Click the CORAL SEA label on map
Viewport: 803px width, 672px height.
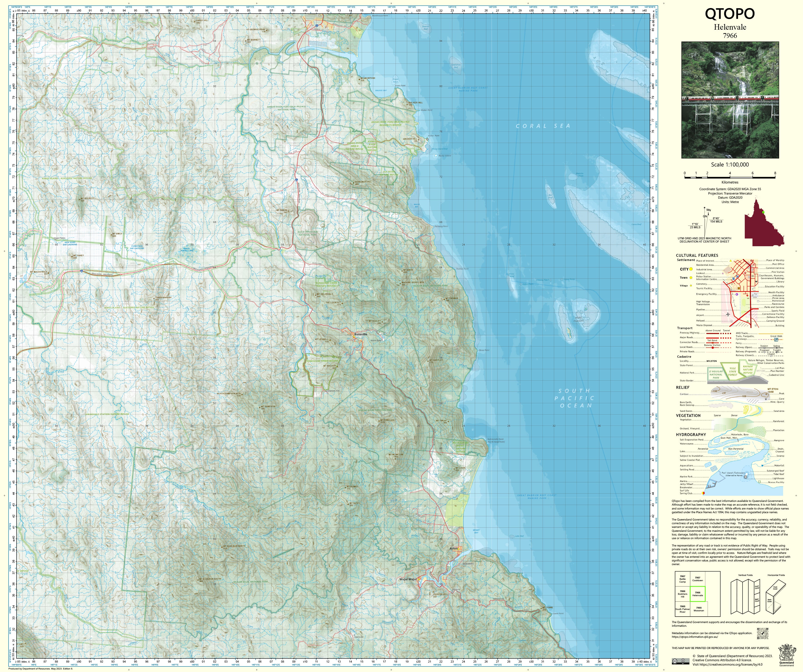click(543, 126)
